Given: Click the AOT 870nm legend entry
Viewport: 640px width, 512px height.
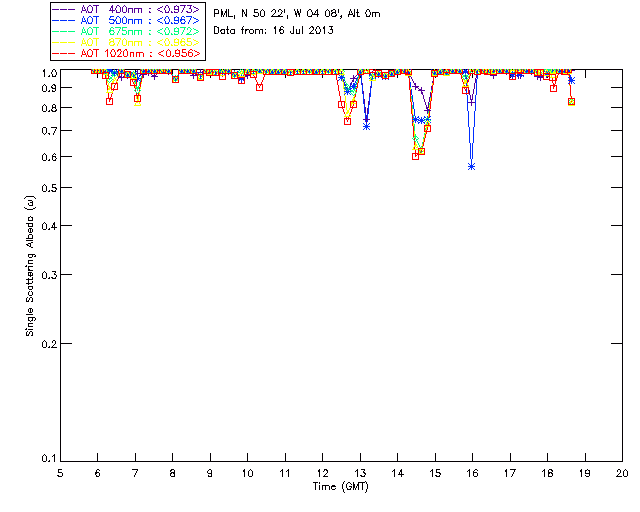Looking at the screenshot, I should click(x=127, y=42).
